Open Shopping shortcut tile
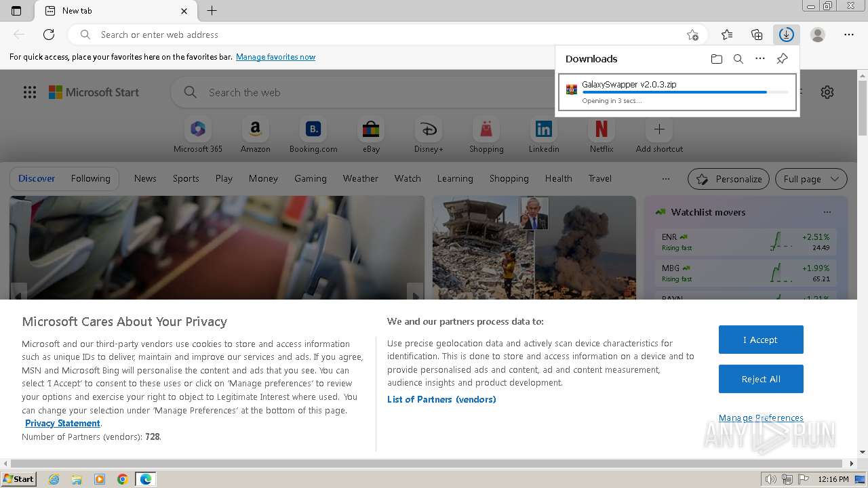 tap(486, 136)
